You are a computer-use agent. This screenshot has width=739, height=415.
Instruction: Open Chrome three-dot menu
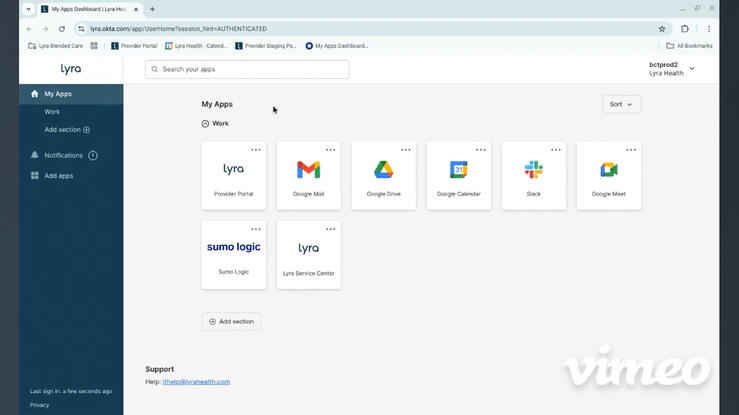[x=709, y=29]
